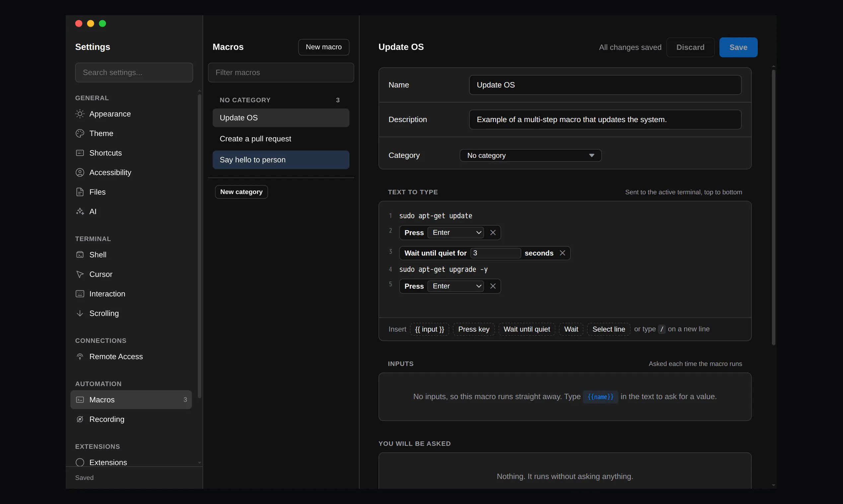The height and width of the screenshot is (504, 843).
Task: Click the Save button
Action: [x=738, y=47]
